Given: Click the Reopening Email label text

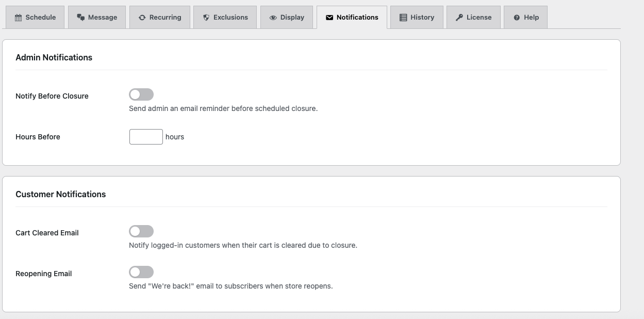Looking at the screenshot, I should coord(44,274).
